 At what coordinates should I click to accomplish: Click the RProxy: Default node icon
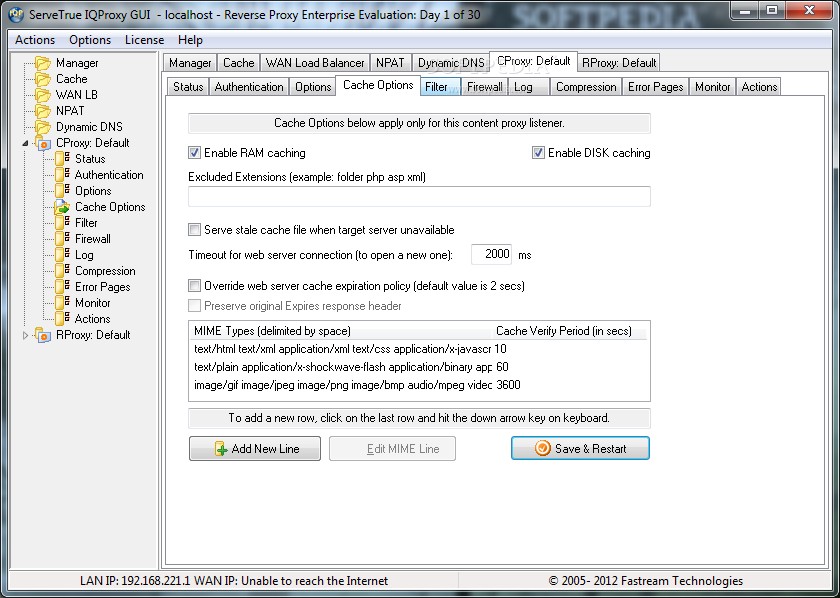click(43, 335)
